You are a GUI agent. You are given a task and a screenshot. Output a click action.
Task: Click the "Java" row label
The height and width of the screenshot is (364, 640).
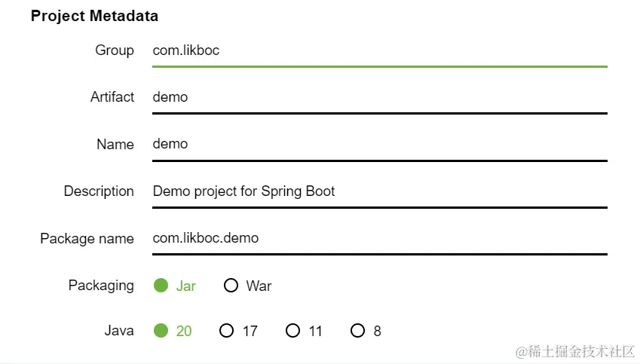tap(119, 331)
